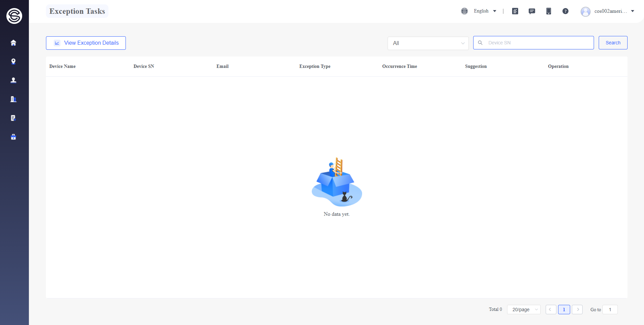This screenshot has height=325, width=644.
Task: Open the home icon in sidebar
Action: tap(13, 43)
